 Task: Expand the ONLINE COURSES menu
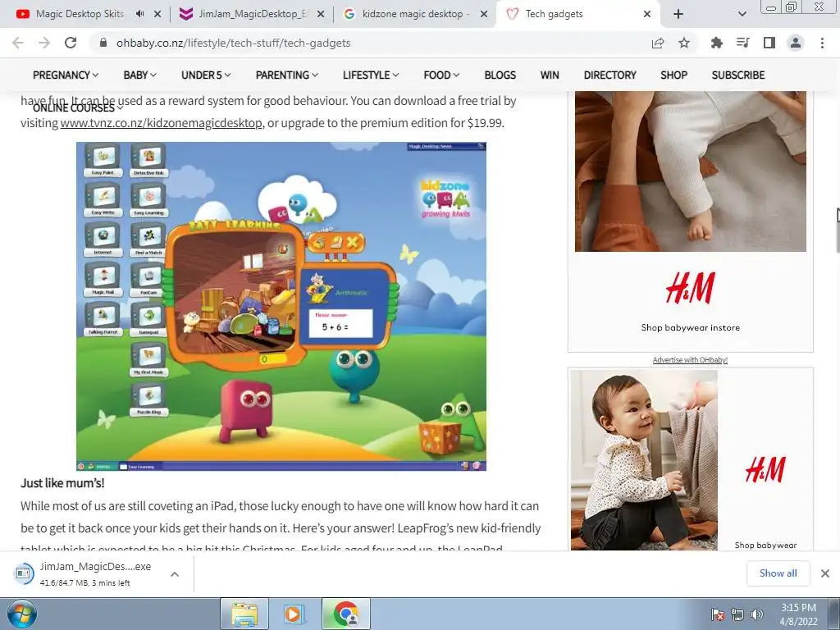click(x=78, y=107)
